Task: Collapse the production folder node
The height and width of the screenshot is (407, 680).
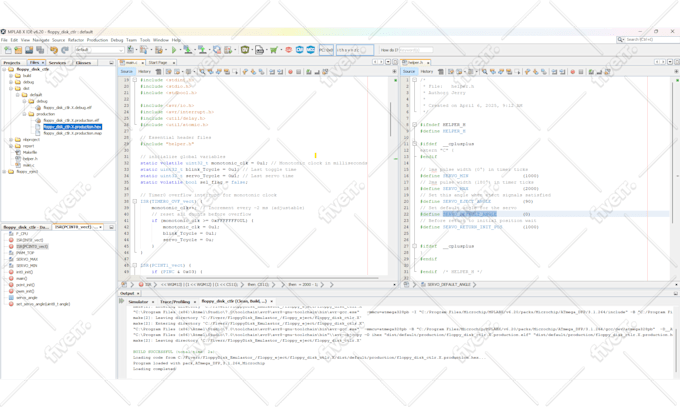Action: point(24,114)
